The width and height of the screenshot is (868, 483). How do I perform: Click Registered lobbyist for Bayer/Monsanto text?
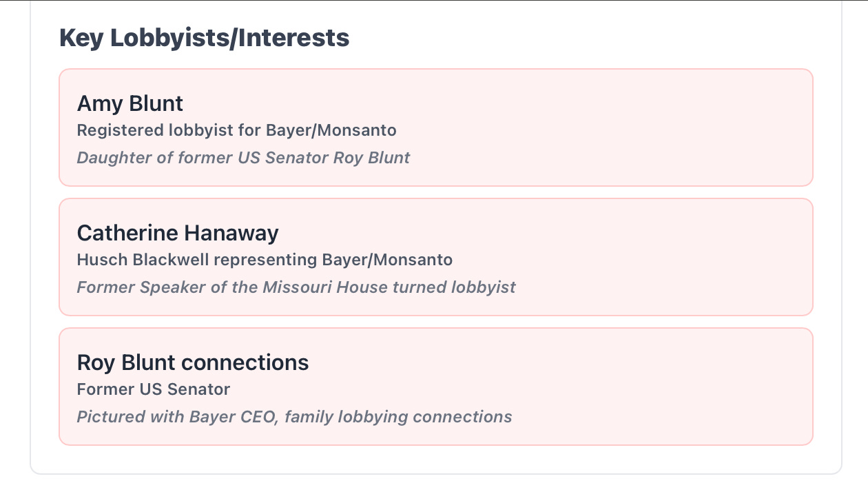click(237, 130)
